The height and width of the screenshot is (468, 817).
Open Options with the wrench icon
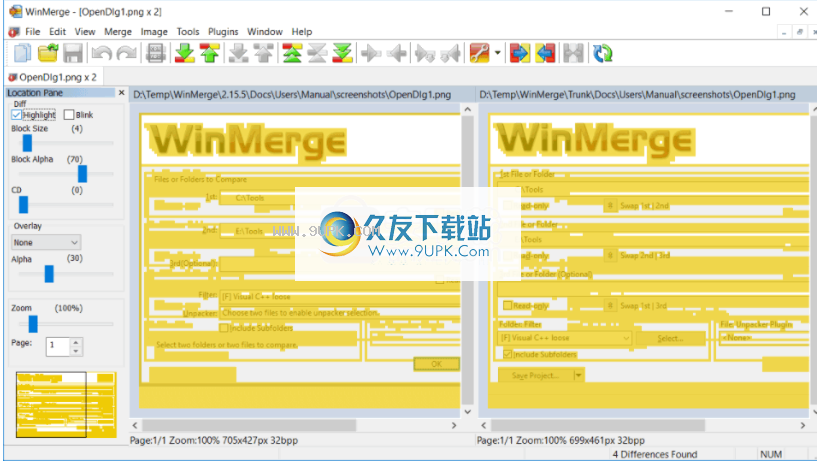point(480,53)
